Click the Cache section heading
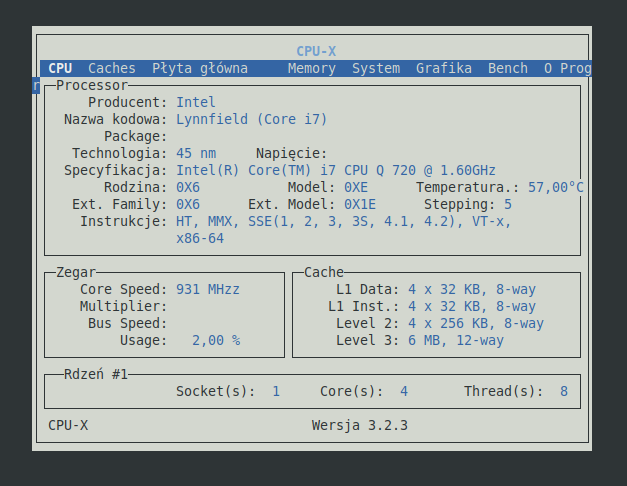The height and width of the screenshot is (486, 627). click(324, 272)
